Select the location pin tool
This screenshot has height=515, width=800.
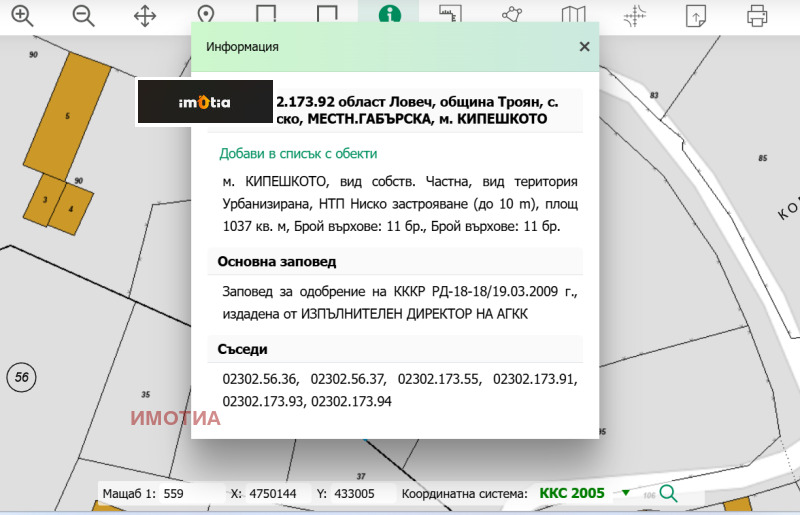coord(206,15)
